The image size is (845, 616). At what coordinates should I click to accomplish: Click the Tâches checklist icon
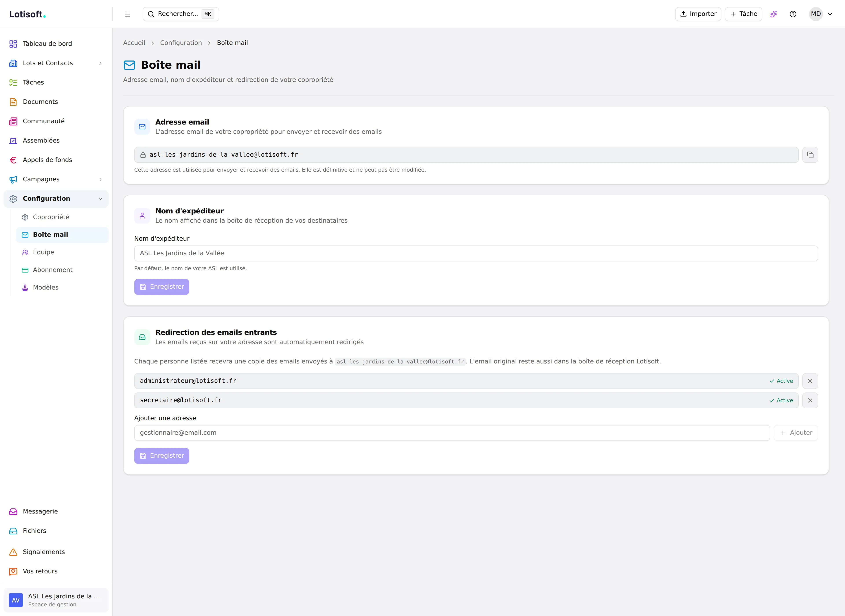pos(13,82)
